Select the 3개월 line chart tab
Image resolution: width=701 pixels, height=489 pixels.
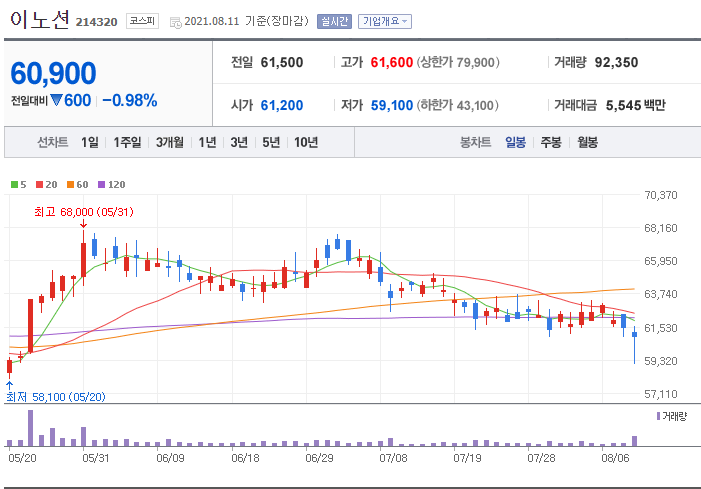[170, 143]
